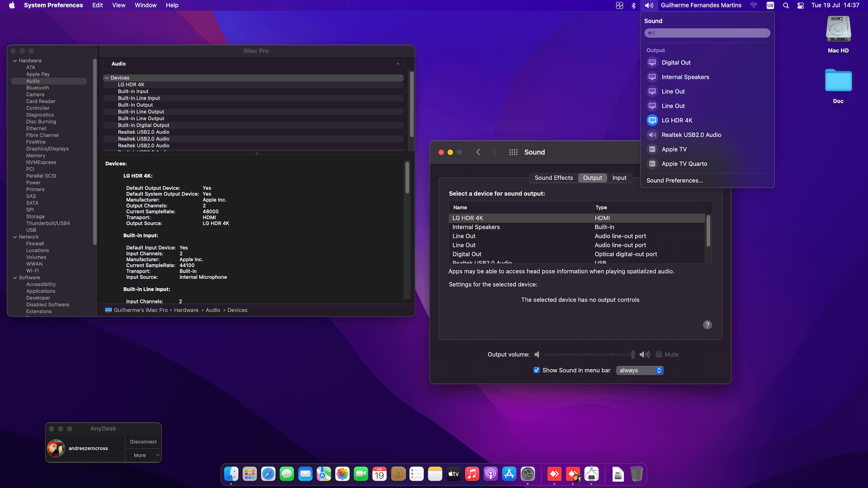This screenshot has width=868, height=488.
Task: Toggle the Mute checkbox
Action: (x=659, y=354)
